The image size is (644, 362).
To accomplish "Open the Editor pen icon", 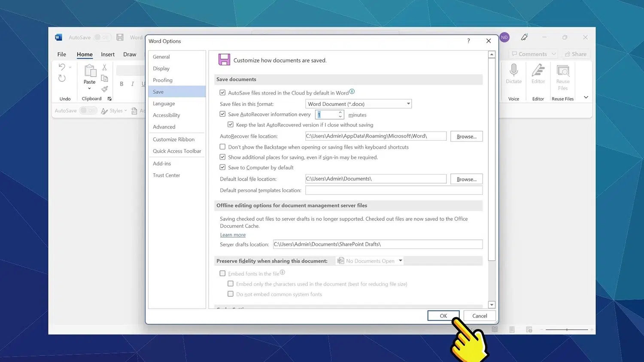I will (538, 69).
